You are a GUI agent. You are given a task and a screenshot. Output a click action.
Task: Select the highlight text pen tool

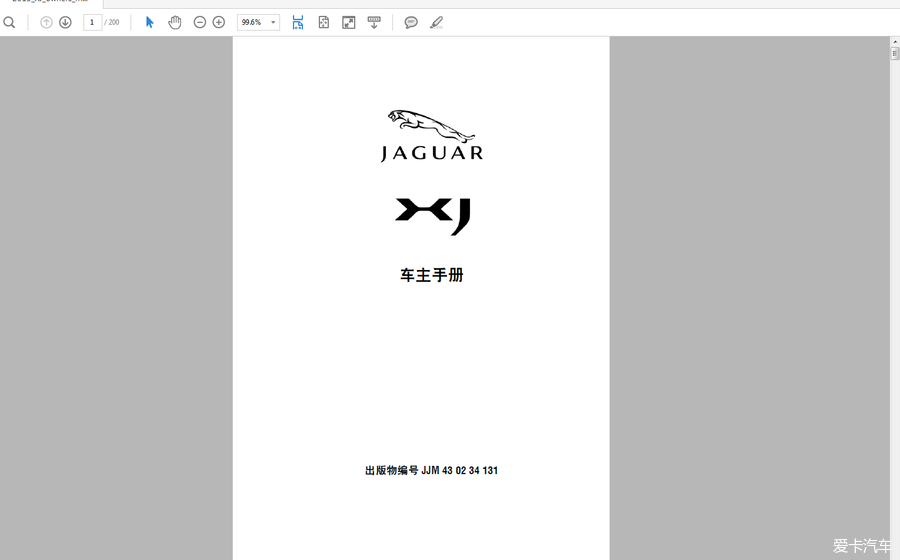pos(436,22)
